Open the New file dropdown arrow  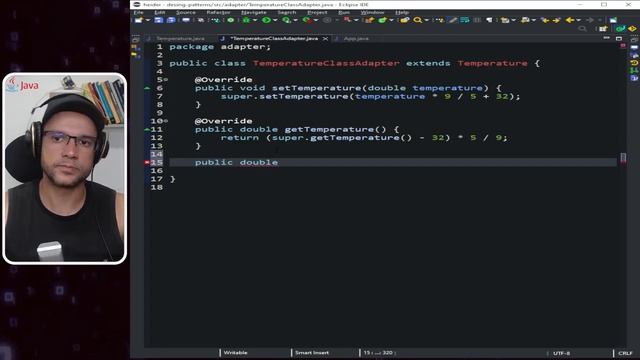pos(148,20)
